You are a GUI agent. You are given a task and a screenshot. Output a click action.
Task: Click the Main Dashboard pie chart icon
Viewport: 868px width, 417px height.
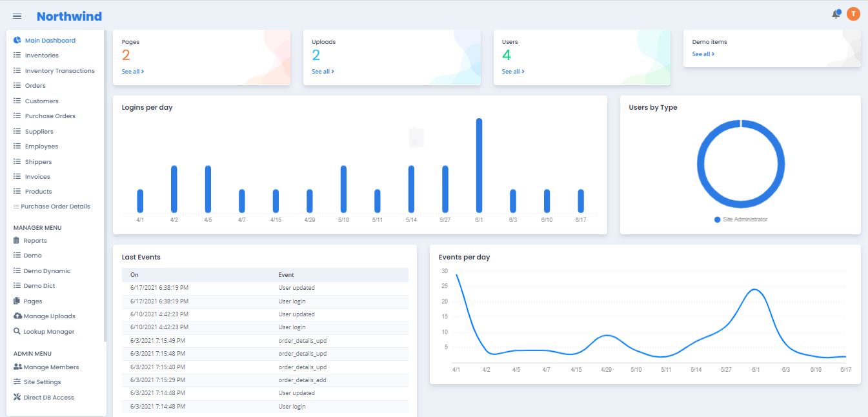click(x=17, y=40)
